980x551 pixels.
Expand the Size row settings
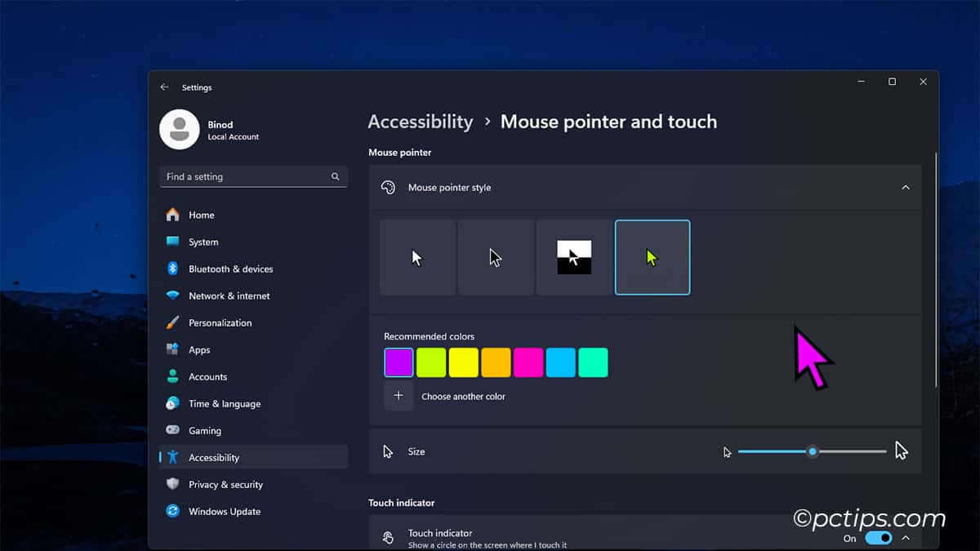[645, 451]
